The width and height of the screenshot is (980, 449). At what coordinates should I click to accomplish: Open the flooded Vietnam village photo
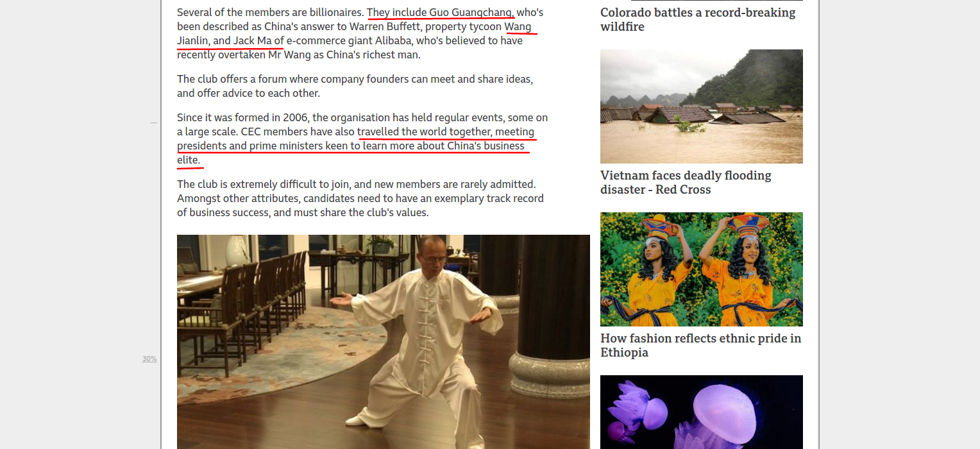(x=702, y=106)
